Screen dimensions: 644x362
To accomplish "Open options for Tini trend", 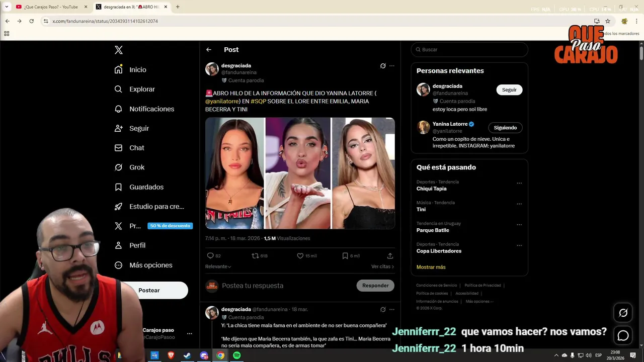I will (x=519, y=204).
